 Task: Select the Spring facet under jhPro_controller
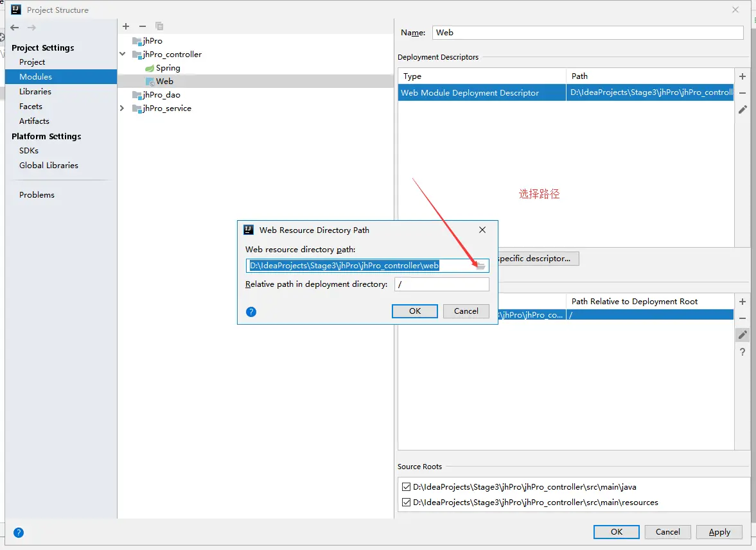click(x=163, y=68)
